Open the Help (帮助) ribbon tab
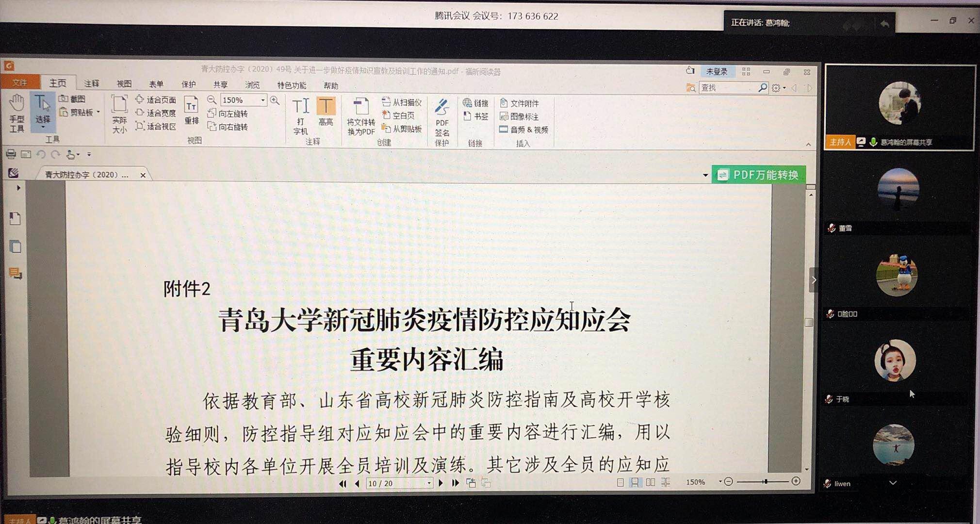The image size is (980, 524). (x=331, y=86)
